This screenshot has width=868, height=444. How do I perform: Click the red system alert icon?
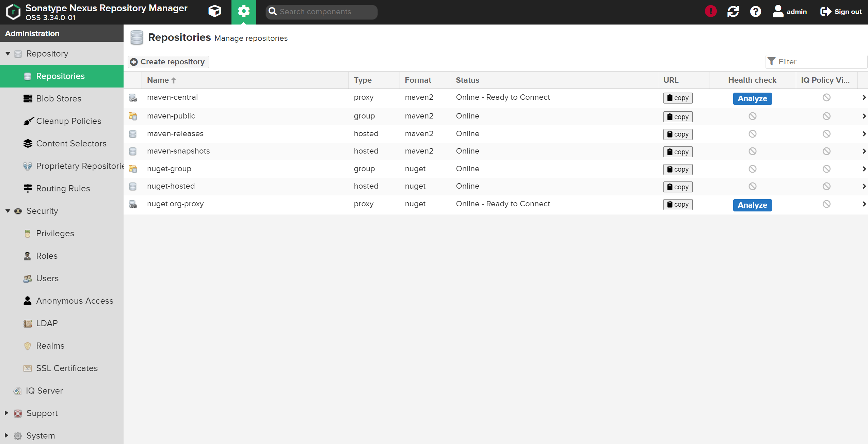[x=711, y=11]
